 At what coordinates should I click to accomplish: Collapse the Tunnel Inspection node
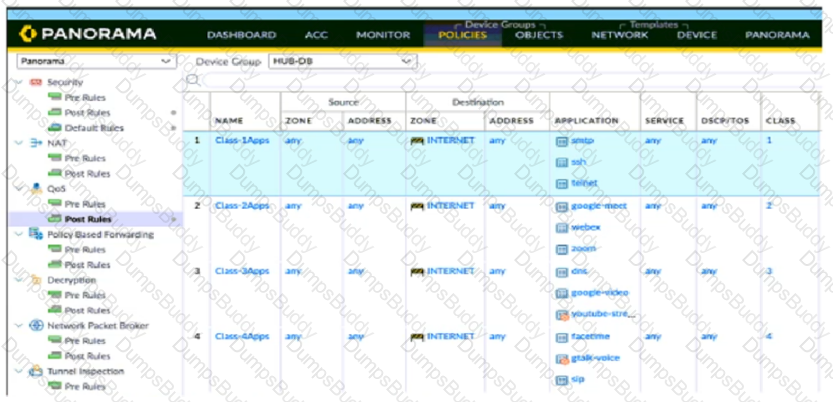click(x=20, y=371)
